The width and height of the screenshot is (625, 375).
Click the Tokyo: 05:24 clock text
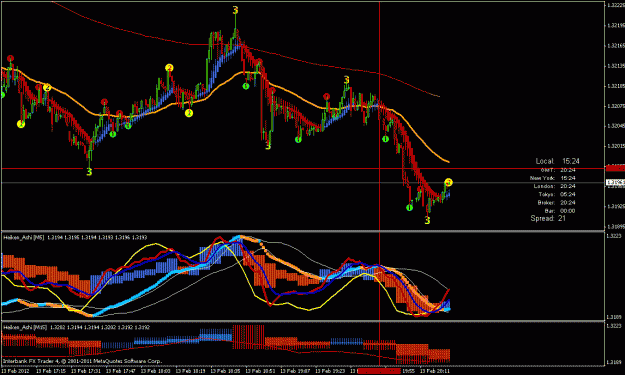(x=557, y=194)
